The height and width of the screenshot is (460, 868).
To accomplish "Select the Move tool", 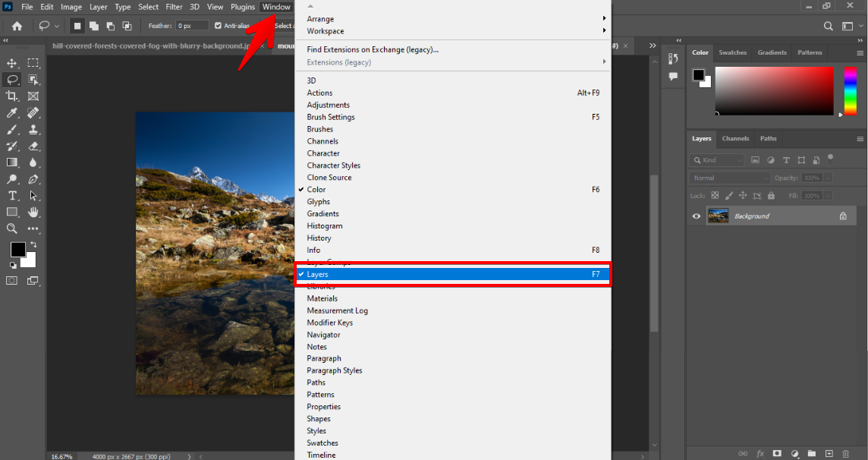I will 11,63.
